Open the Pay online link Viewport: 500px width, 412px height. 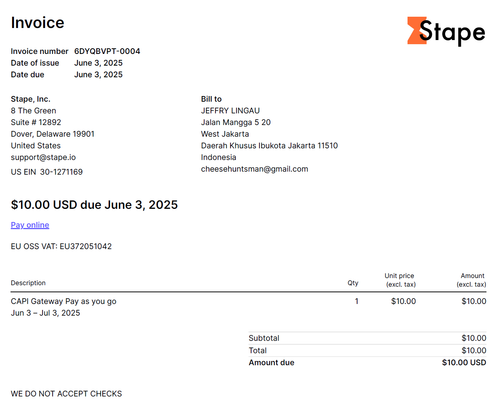pos(30,225)
